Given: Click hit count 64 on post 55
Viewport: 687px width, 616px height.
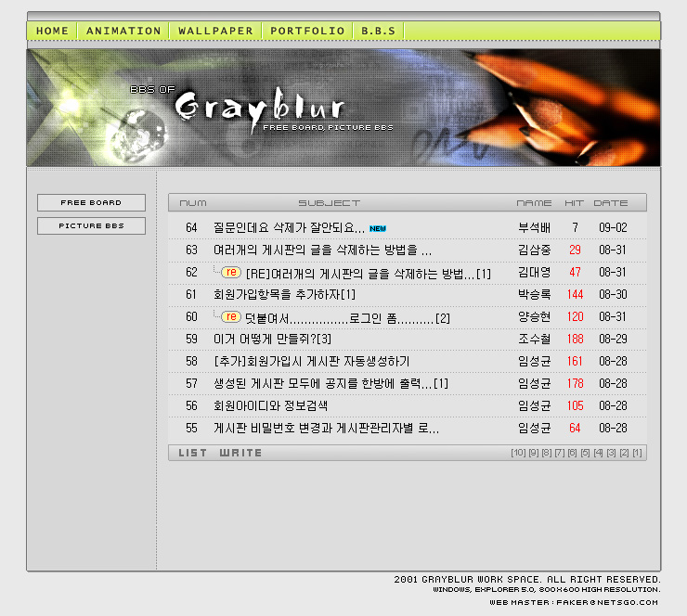Looking at the screenshot, I should tap(575, 429).
